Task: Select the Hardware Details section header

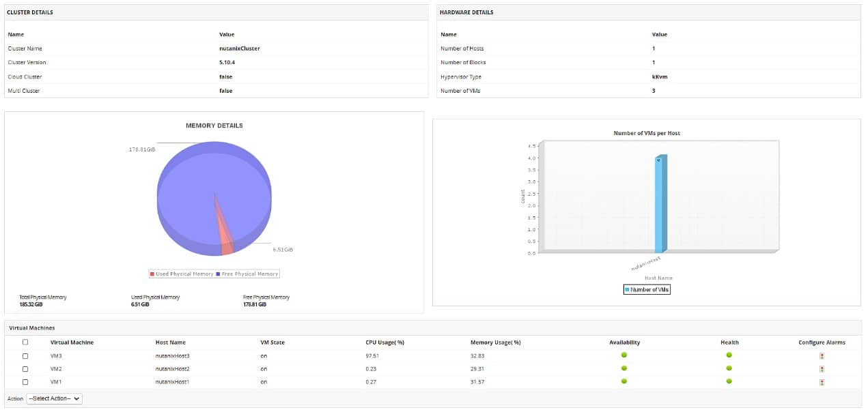Action: (x=466, y=12)
